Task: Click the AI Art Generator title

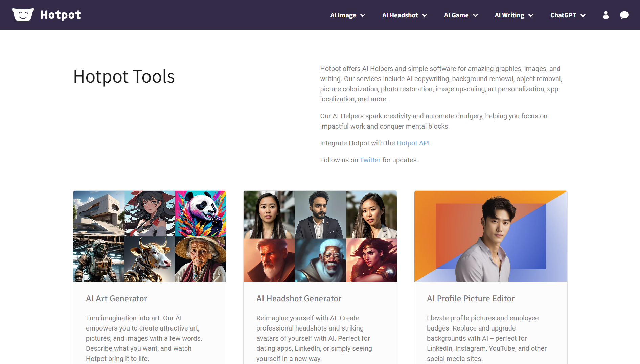Action: 116,299
